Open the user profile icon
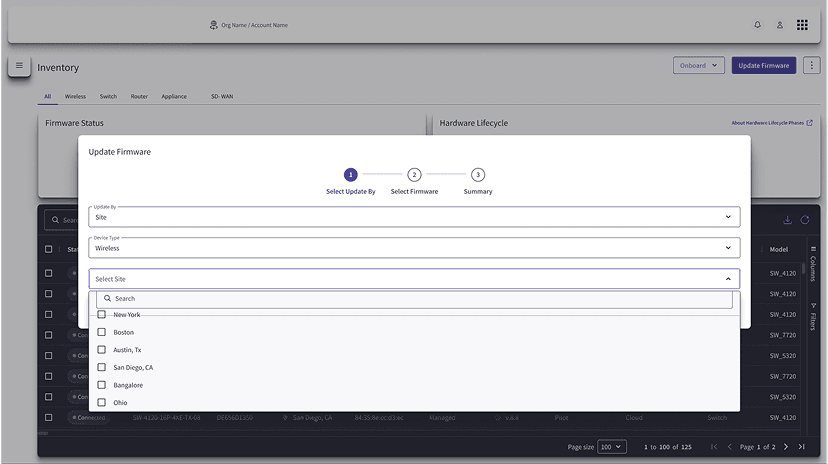 [779, 25]
